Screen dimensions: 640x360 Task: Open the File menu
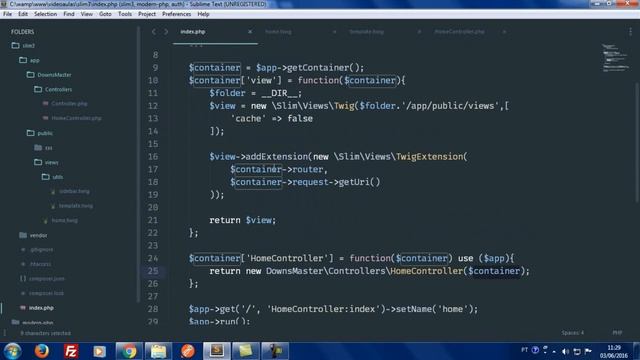[x=7, y=14]
